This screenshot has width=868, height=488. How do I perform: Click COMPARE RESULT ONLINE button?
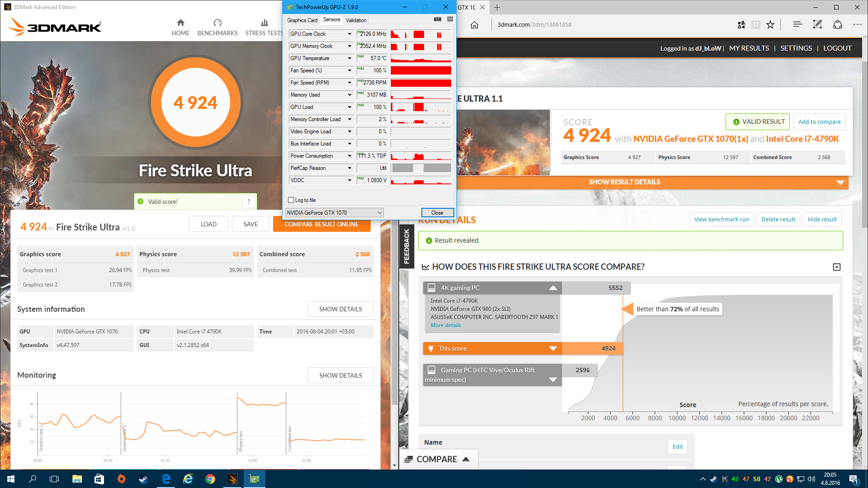[x=322, y=225]
